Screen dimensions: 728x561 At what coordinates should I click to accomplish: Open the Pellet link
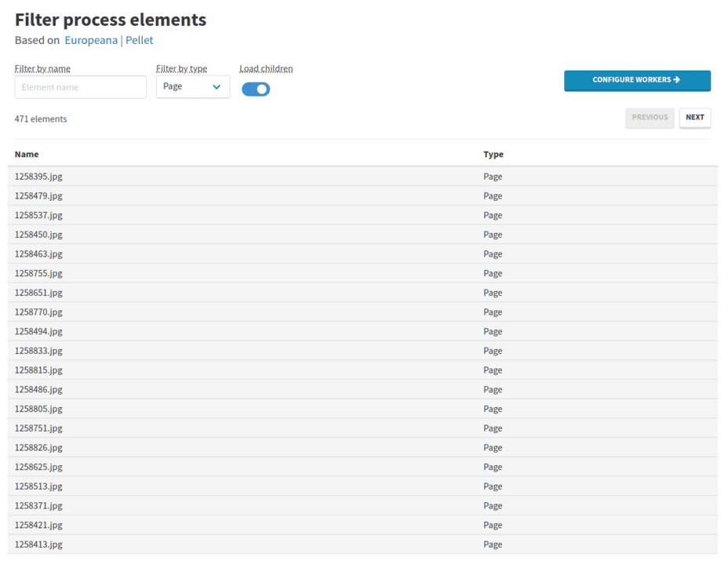coord(140,40)
